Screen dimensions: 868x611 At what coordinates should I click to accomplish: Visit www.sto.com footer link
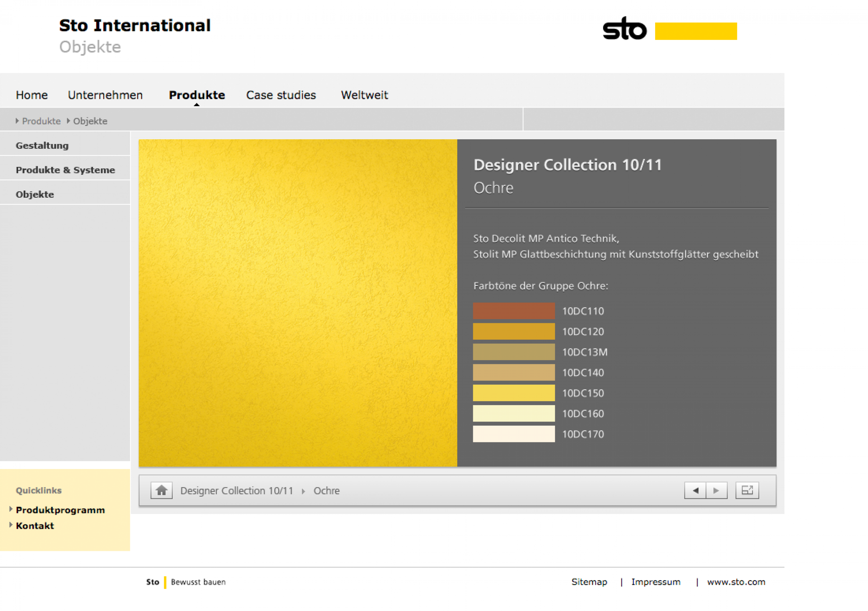coord(736,582)
